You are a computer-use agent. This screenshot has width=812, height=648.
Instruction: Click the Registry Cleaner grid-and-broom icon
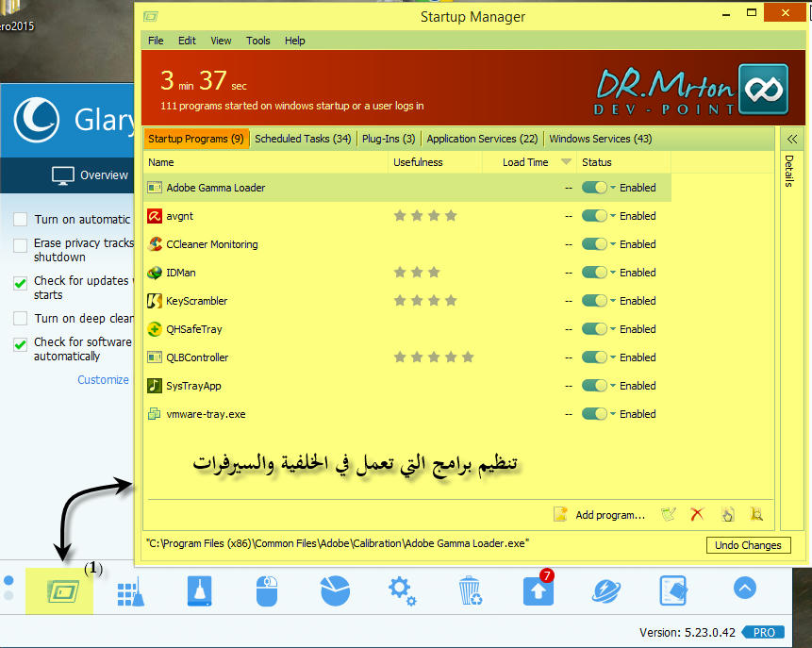pos(130,591)
